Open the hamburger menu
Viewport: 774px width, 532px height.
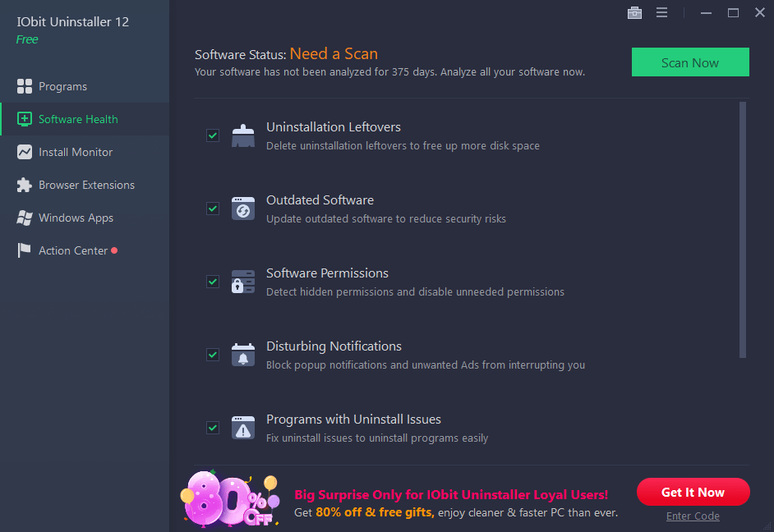(x=662, y=12)
